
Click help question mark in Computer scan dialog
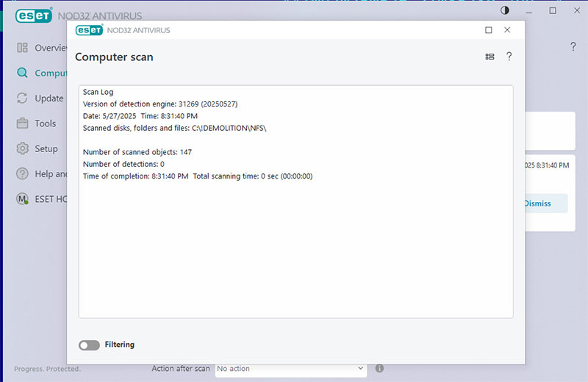pyautogui.click(x=509, y=57)
